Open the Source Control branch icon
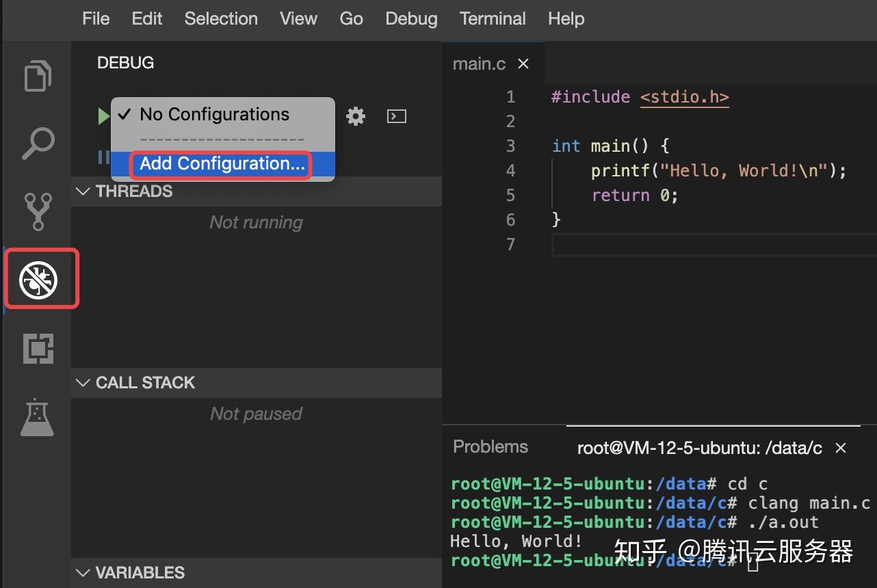The image size is (877, 588). pyautogui.click(x=38, y=211)
